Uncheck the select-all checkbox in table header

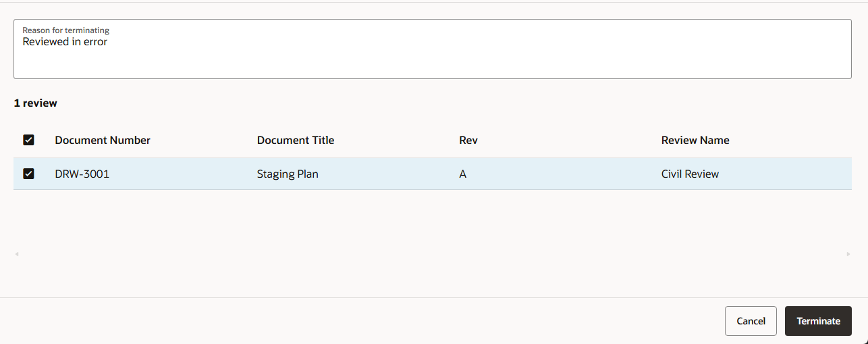[x=28, y=140]
